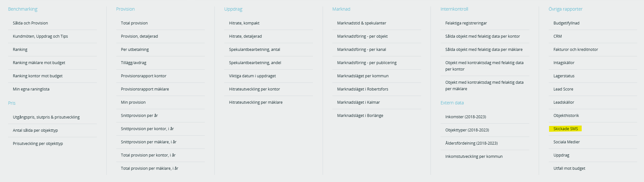Open Åldersfördelning (2018-2023) report
The width and height of the screenshot is (644, 182).
click(x=472, y=143)
